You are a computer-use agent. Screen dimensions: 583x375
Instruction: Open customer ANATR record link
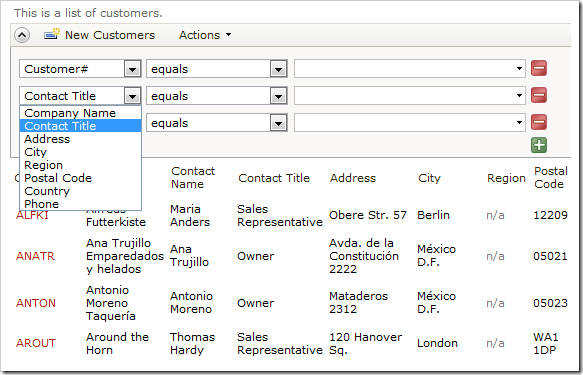tap(35, 256)
